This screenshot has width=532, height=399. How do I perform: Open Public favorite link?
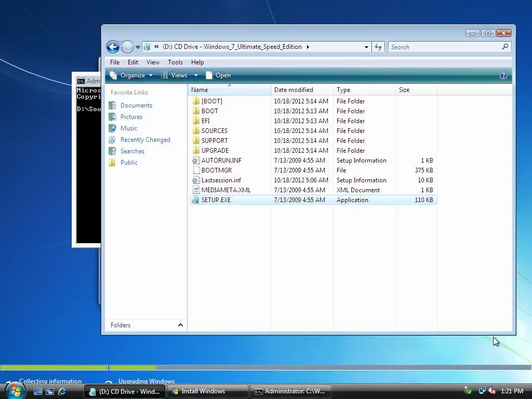pyautogui.click(x=129, y=163)
